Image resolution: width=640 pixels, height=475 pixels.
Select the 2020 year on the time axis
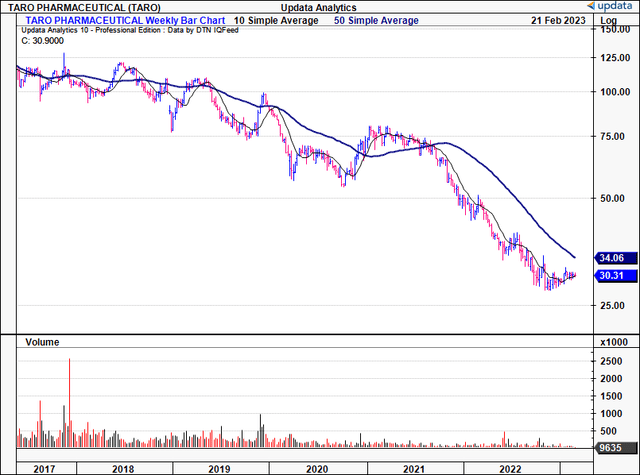tap(317, 469)
